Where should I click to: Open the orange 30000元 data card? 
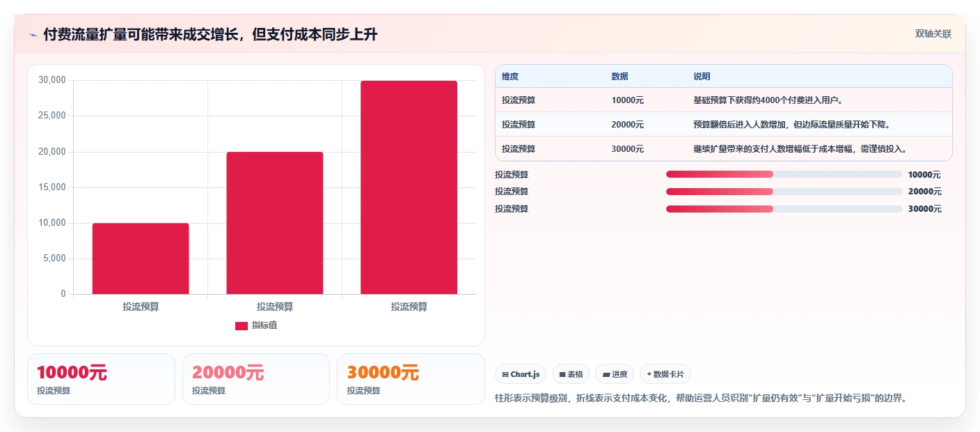(411, 379)
